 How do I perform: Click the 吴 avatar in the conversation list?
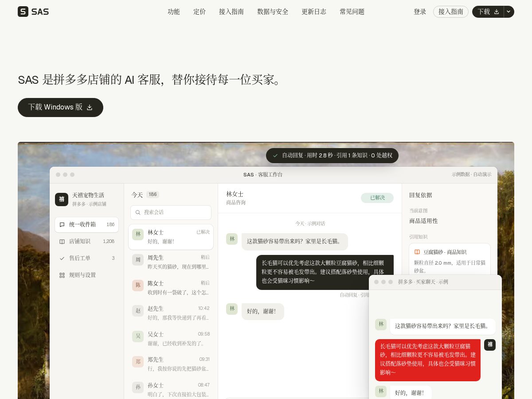coord(138,336)
